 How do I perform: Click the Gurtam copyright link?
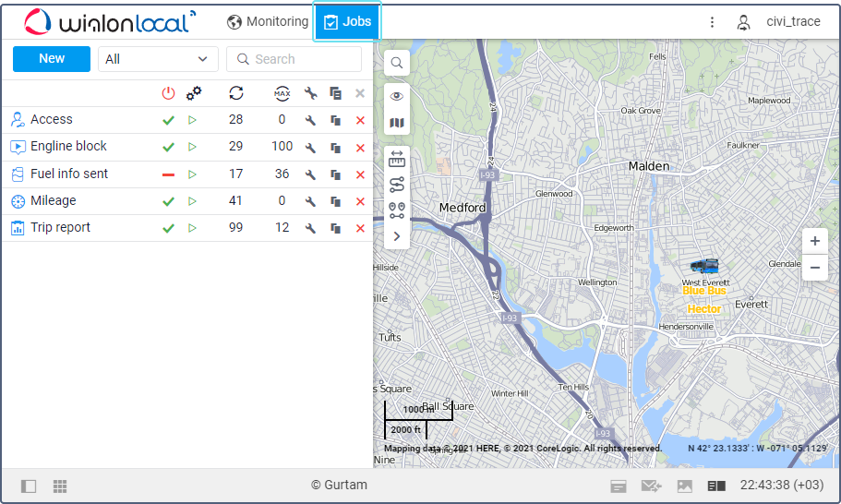[339, 485]
